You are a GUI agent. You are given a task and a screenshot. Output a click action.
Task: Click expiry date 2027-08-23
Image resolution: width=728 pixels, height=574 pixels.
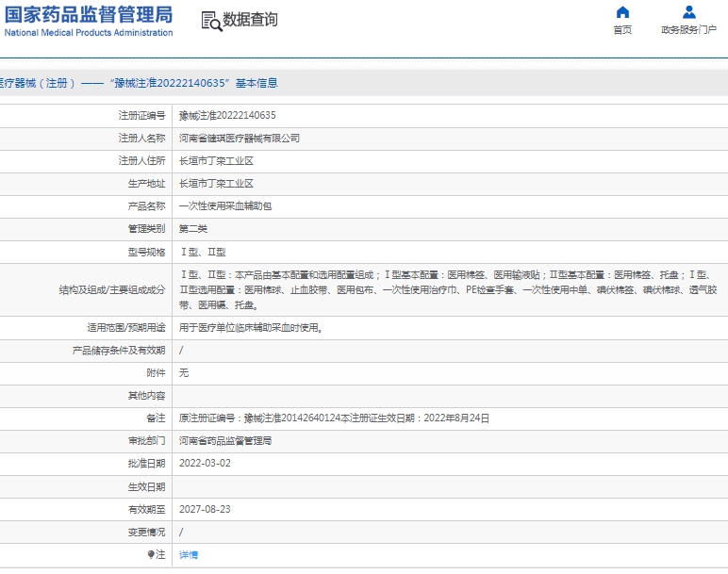(x=205, y=510)
